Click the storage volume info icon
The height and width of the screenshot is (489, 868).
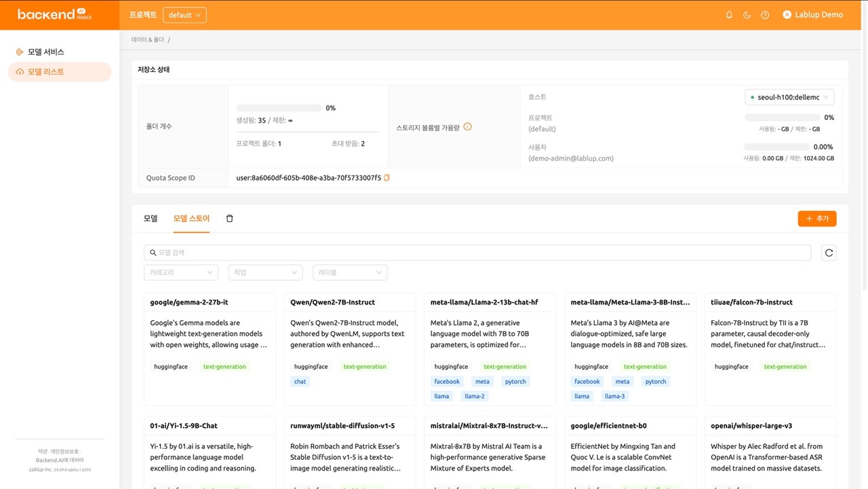pos(467,127)
